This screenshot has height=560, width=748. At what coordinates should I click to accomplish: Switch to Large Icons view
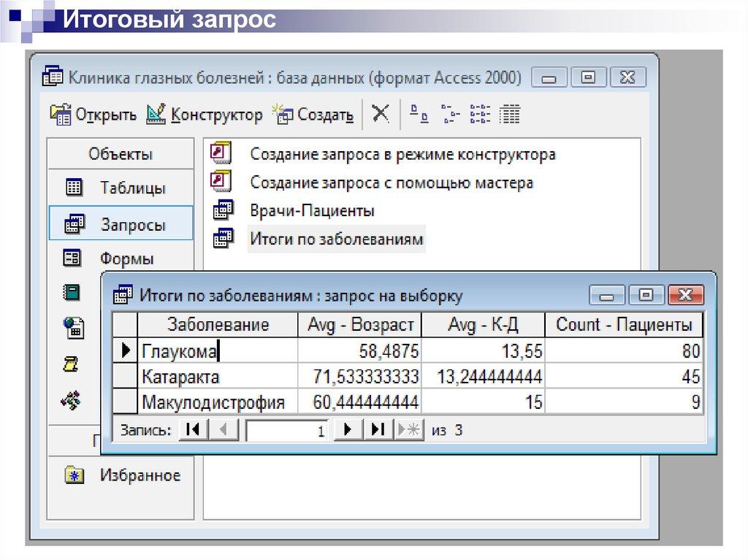click(x=418, y=114)
